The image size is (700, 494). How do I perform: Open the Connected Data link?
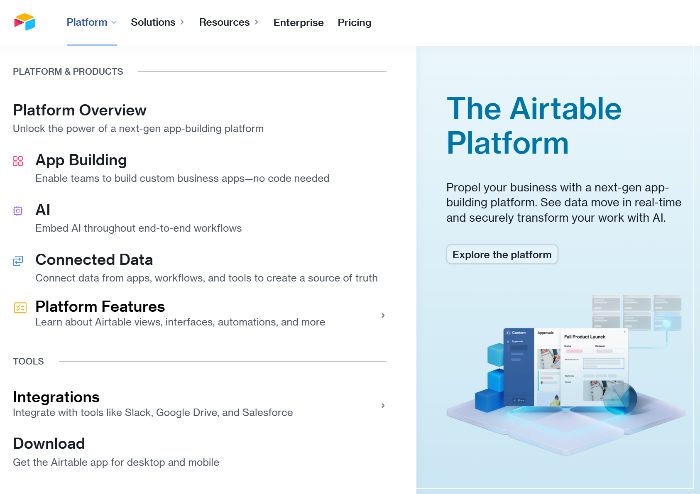(94, 260)
